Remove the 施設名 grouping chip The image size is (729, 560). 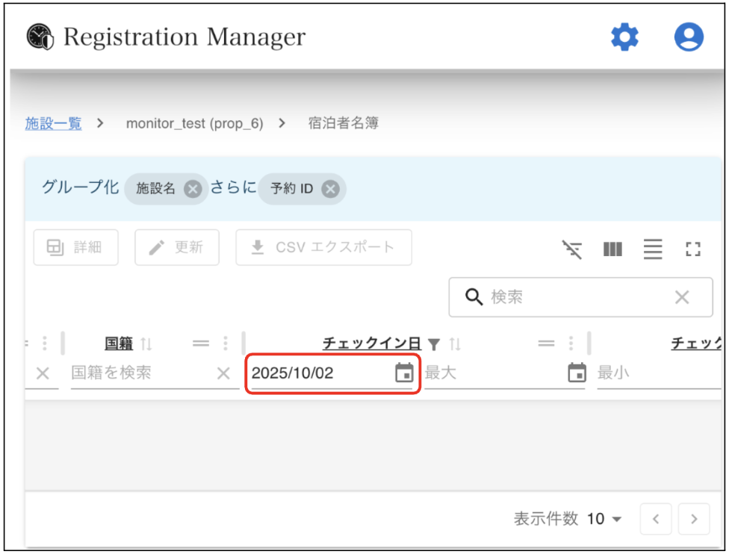(193, 189)
